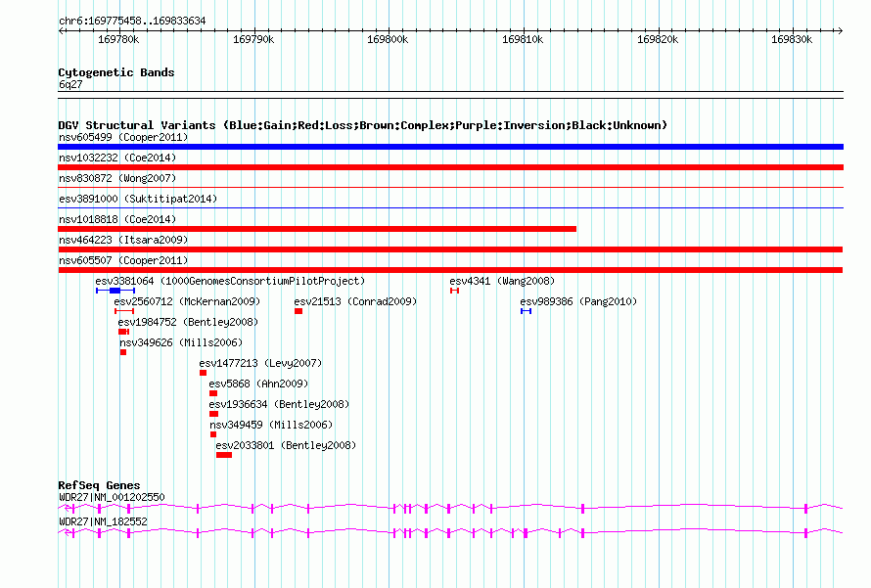This screenshot has width=871, height=588.
Task: Click the ruler's left arrowhead
Action: [x=61, y=30]
